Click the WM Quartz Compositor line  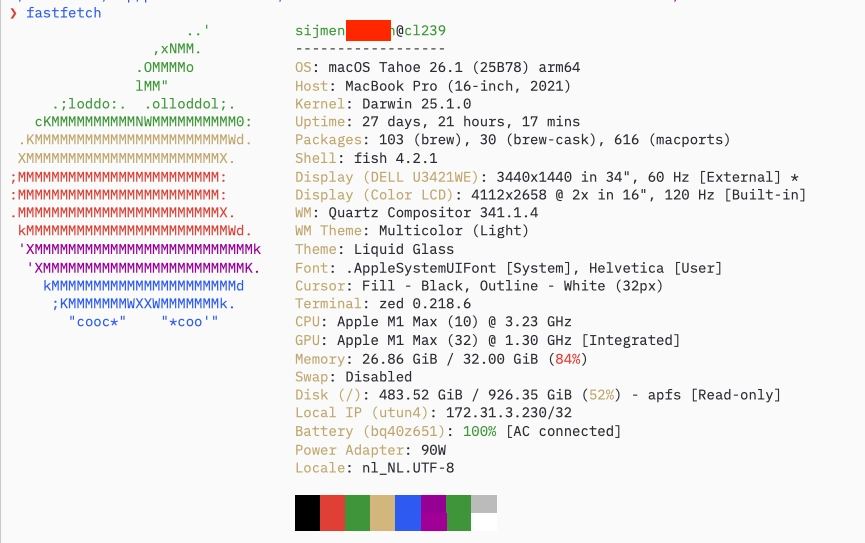(417, 212)
